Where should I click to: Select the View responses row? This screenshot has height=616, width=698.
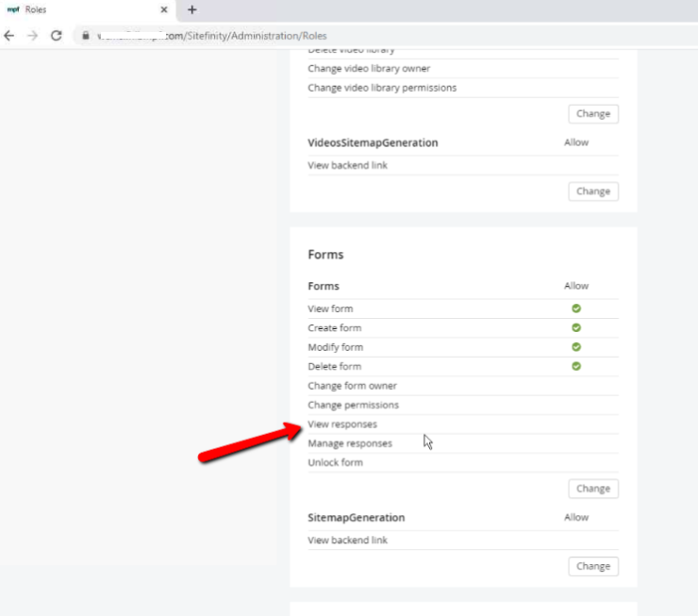point(463,425)
